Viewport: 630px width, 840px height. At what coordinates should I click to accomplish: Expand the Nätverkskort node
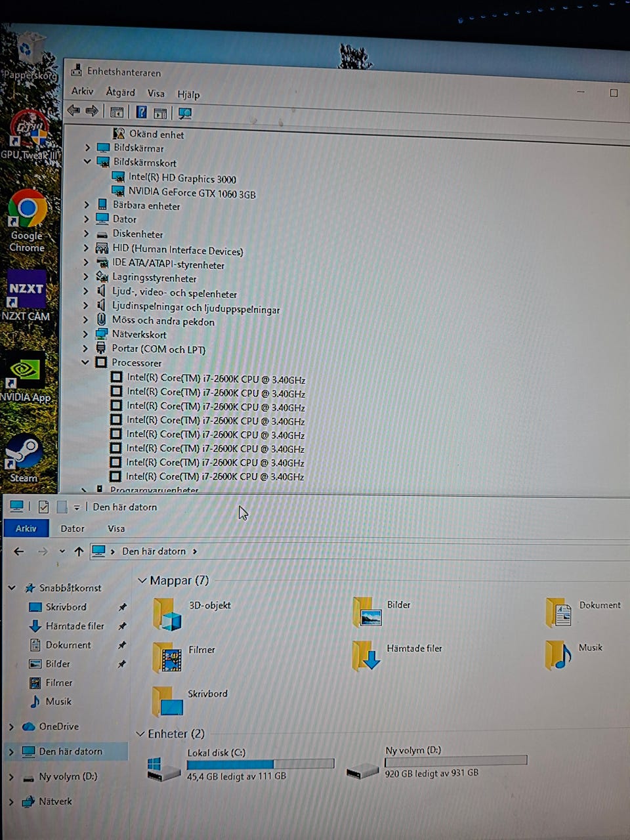click(x=85, y=334)
